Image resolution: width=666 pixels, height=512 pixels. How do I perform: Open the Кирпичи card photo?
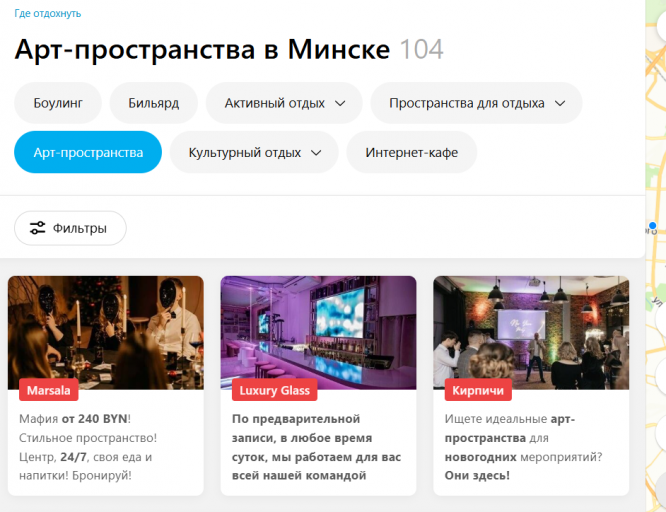531,333
